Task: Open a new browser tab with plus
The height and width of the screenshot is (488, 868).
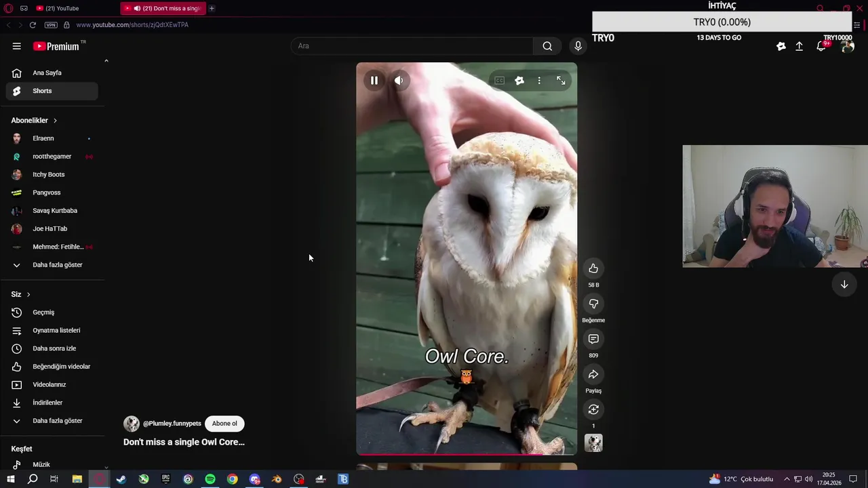Action: (x=212, y=8)
